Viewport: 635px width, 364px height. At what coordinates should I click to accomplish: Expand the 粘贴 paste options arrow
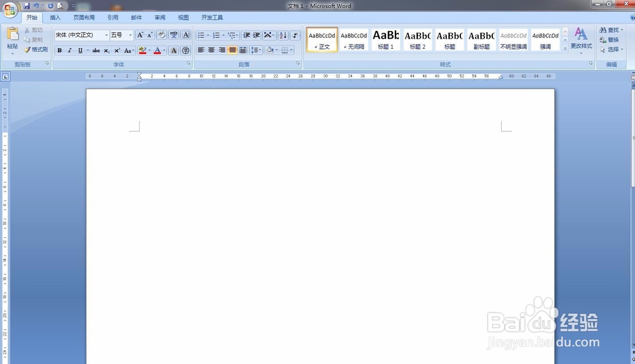[13, 53]
